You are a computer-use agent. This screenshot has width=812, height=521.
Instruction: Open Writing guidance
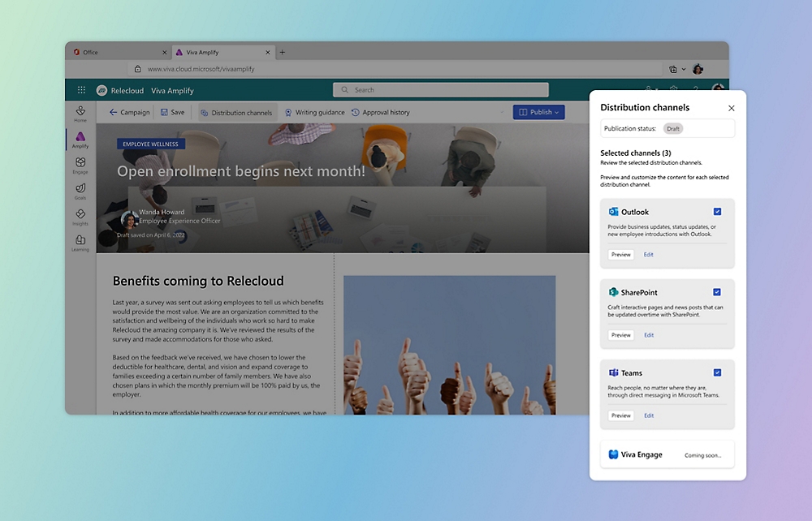315,112
